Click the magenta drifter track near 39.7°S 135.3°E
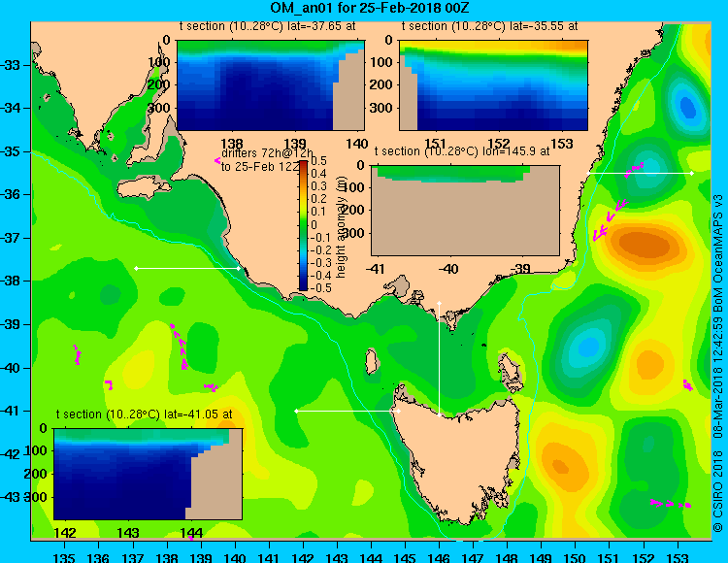Viewport: 728px width, 563px height. click(77, 354)
